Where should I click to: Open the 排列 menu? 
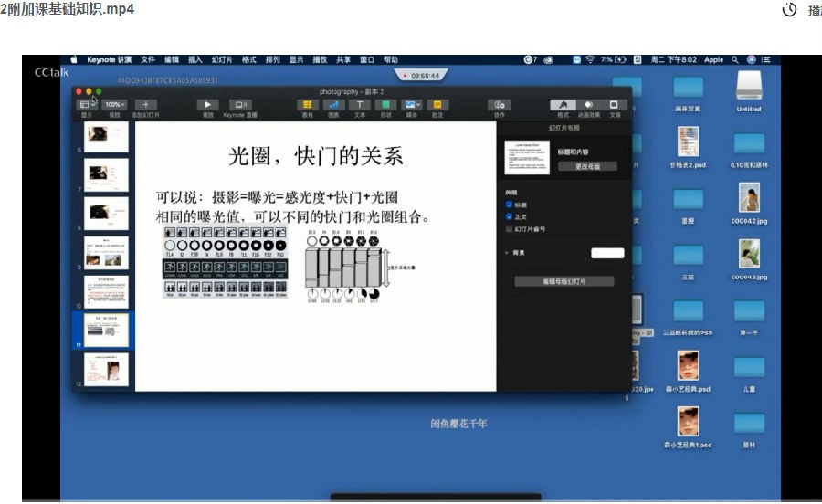pos(272,59)
